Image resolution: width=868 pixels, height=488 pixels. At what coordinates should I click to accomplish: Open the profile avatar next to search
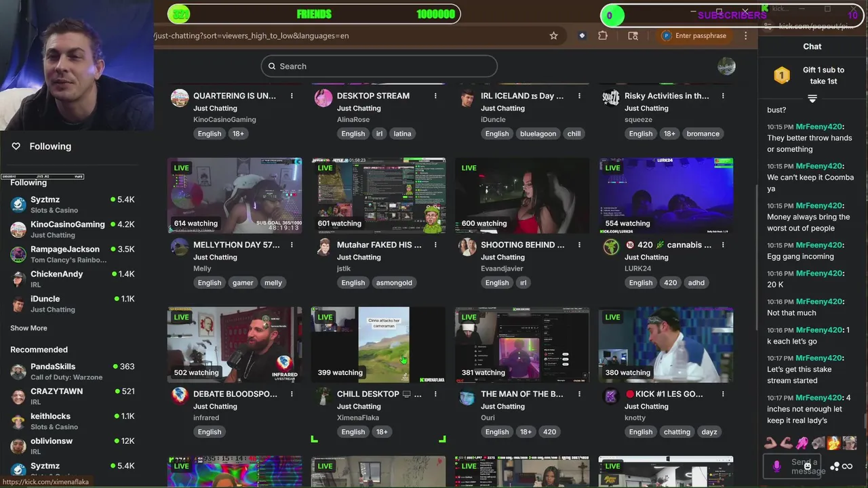[726, 66]
